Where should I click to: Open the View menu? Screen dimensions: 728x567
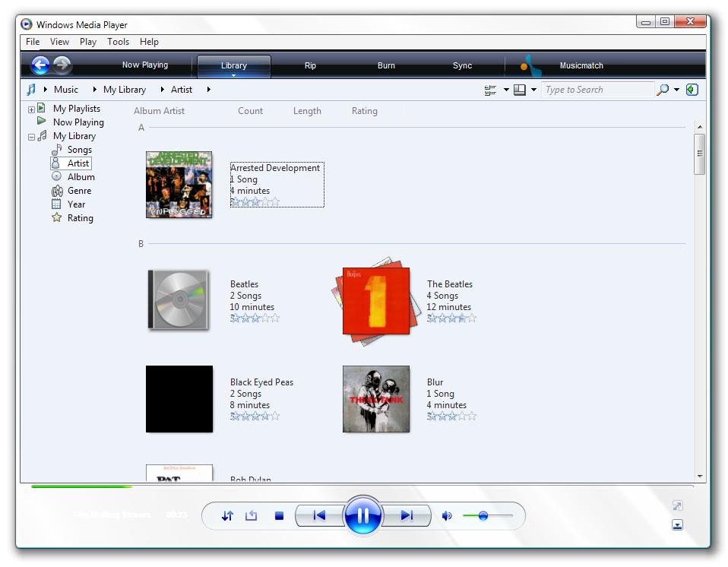[59, 42]
